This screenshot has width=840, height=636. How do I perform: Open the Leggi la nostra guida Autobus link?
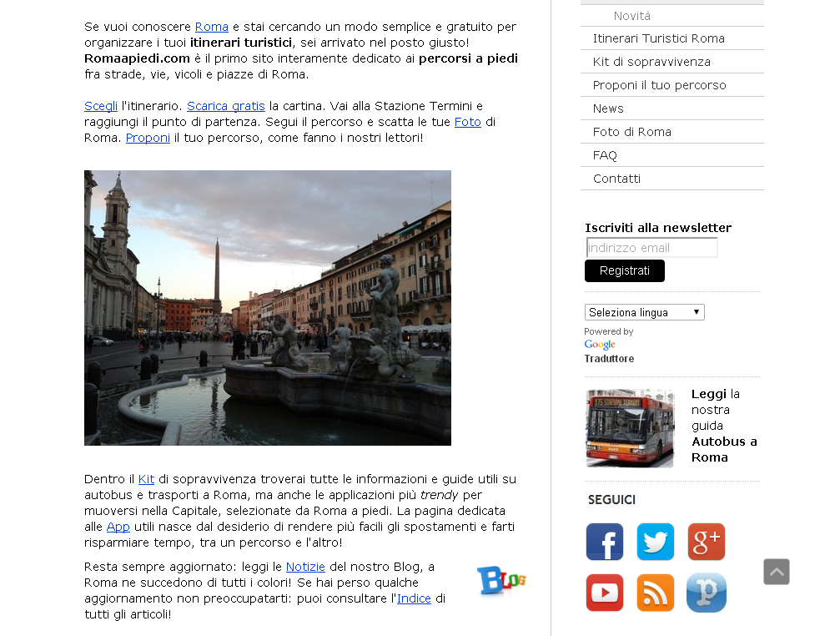[724, 426]
